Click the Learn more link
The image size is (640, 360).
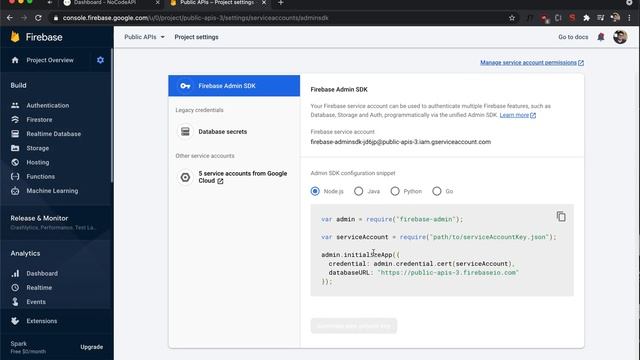click(518, 115)
